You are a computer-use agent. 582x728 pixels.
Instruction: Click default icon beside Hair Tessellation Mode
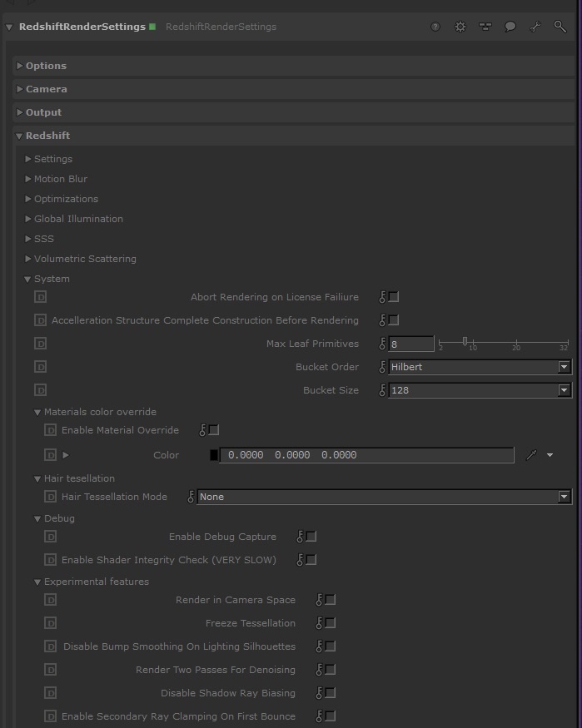[x=50, y=497]
